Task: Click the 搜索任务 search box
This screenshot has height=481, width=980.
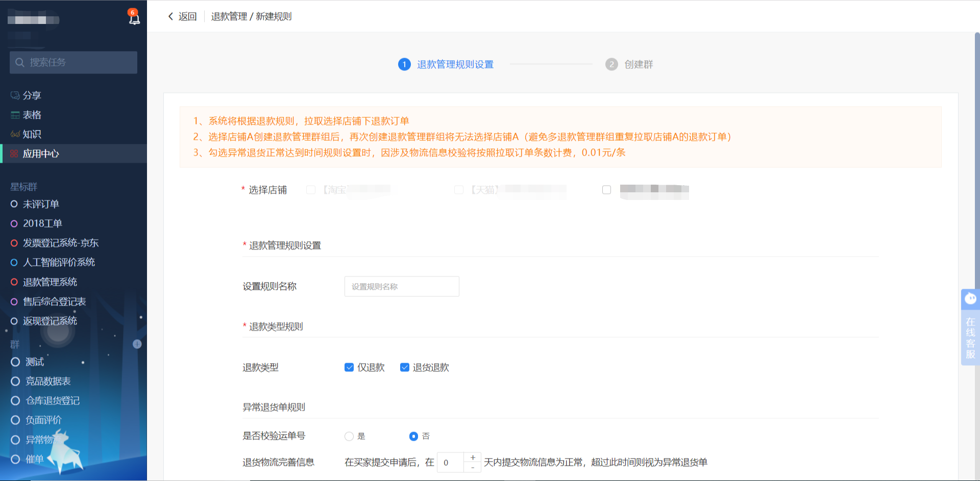Action: [73, 62]
